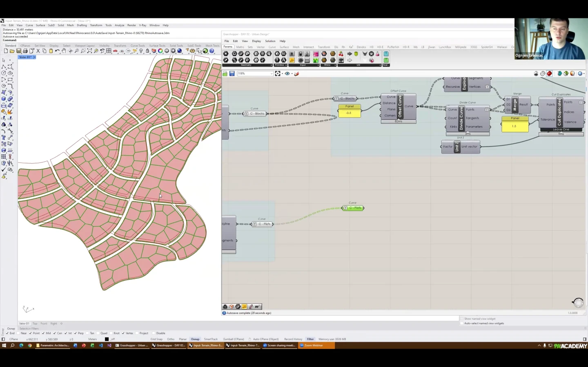Uncheck the Vertex osnap checkbox
This screenshot has height=367, width=588.
click(x=123, y=333)
